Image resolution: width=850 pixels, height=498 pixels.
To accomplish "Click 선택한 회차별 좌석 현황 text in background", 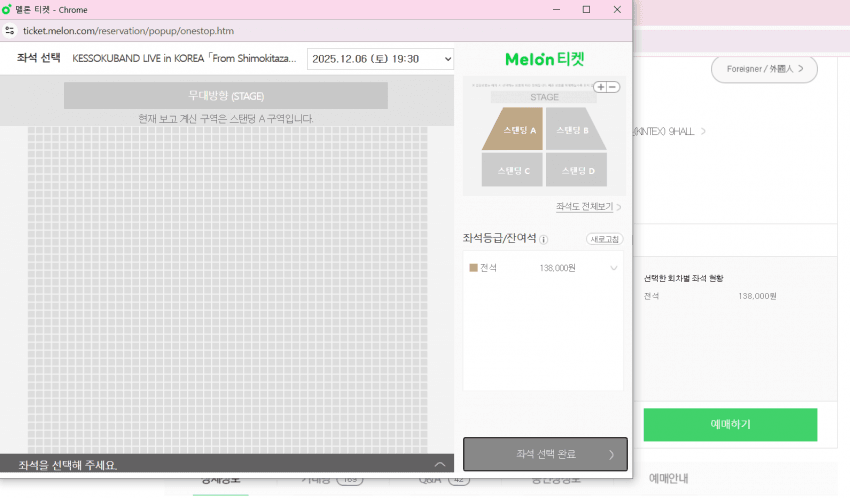I will 684,278.
